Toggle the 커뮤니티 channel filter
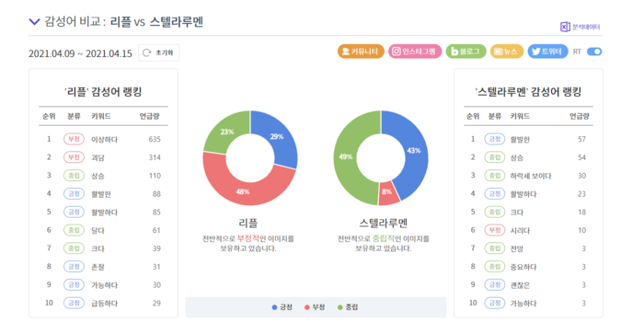 point(361,52)
